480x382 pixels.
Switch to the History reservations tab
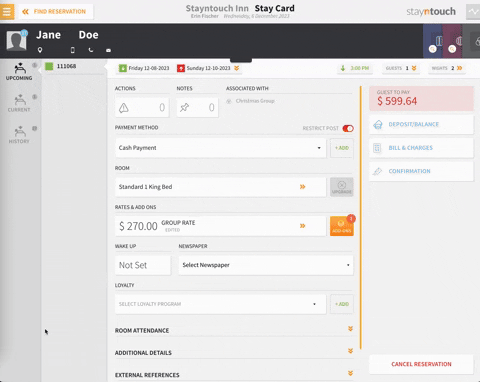[19, 135]
